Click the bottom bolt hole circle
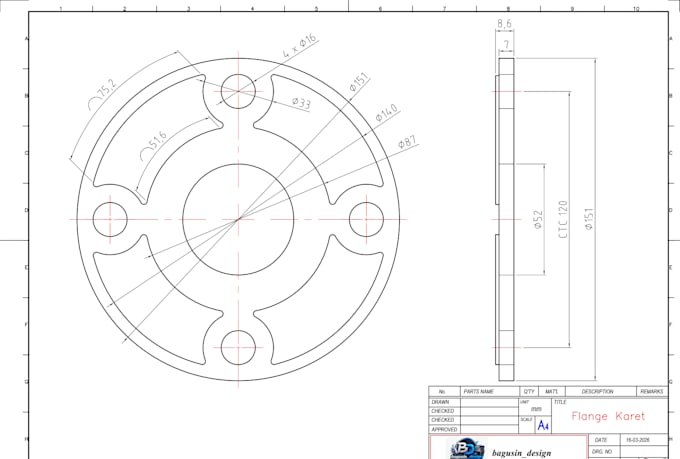Viewport: 680px width, 459px height. point(238,348)
